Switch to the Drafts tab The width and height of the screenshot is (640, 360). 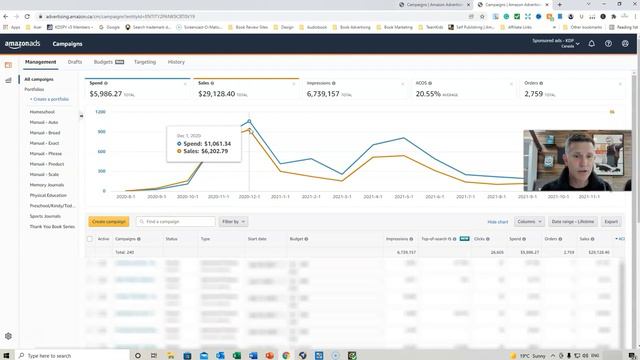coord(75,62)
